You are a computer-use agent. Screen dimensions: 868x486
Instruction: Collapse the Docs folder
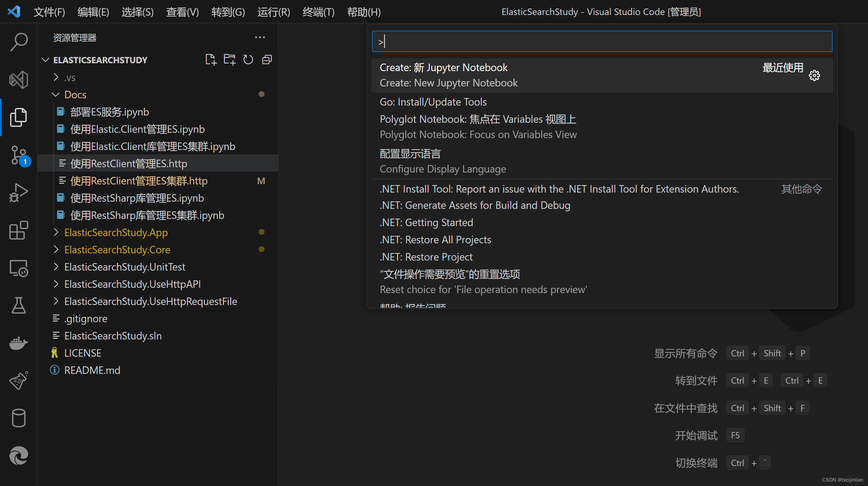56,95
